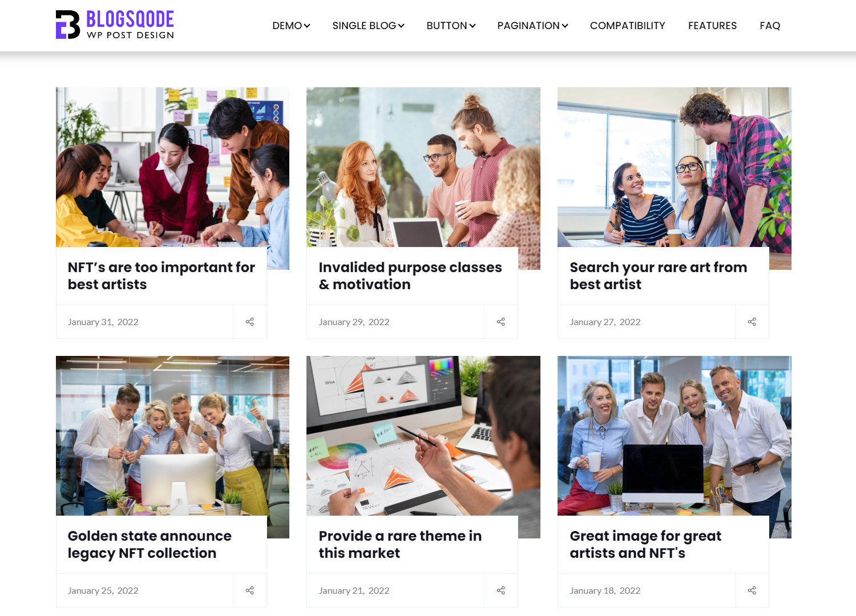
Task: Expand the PAGINATION dropdown menu
Action: (532, 26)
